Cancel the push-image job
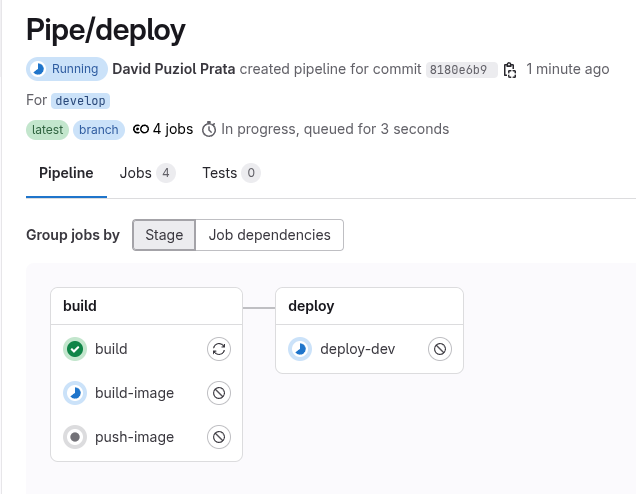This screenshot has width=636, height=494. click(x=219, y=437)
